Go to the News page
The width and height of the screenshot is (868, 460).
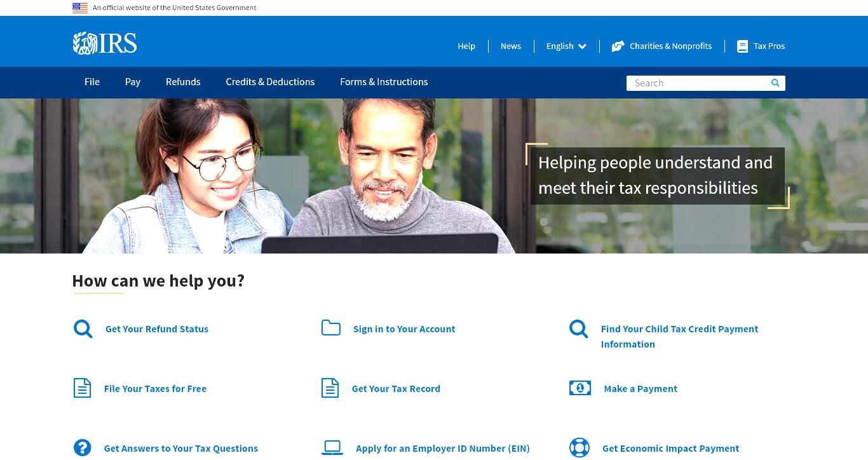(x=511, y=46)
